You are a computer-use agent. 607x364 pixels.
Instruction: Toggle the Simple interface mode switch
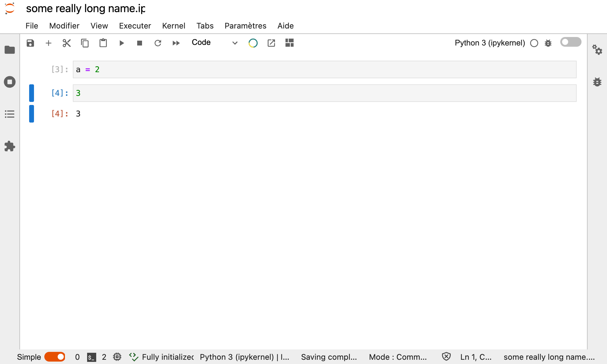55,357
